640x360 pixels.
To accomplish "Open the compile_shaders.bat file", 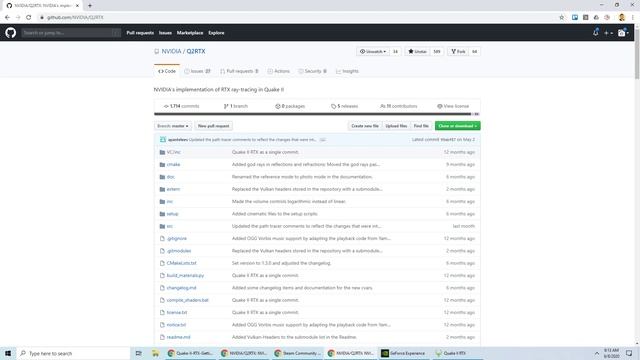I will (187, 300).
